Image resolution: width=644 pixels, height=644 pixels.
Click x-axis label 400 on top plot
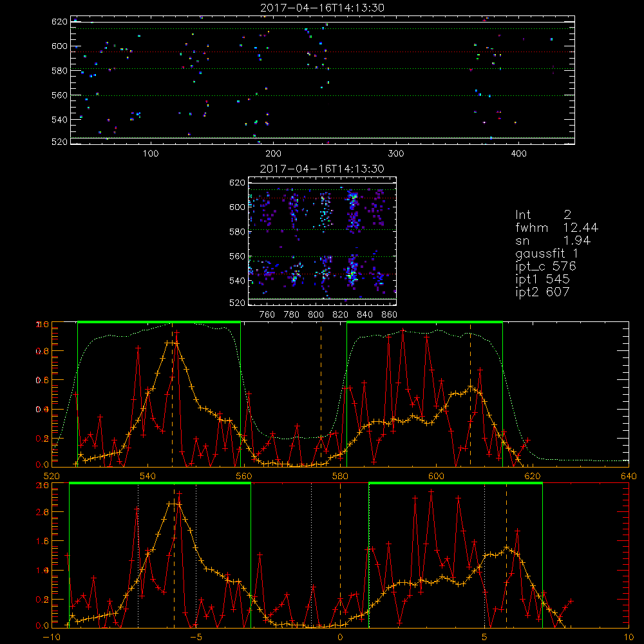click(518, 154)
